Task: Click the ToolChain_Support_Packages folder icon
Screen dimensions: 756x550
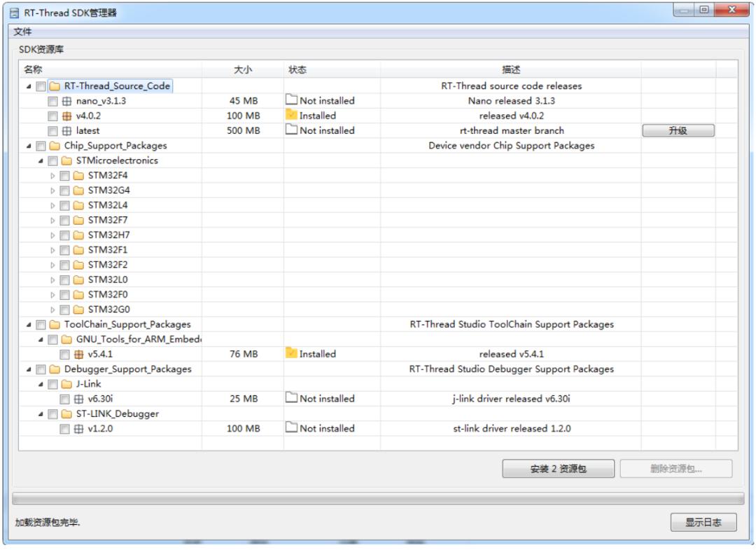Action: pyautogui.click(x=55, y=324)
